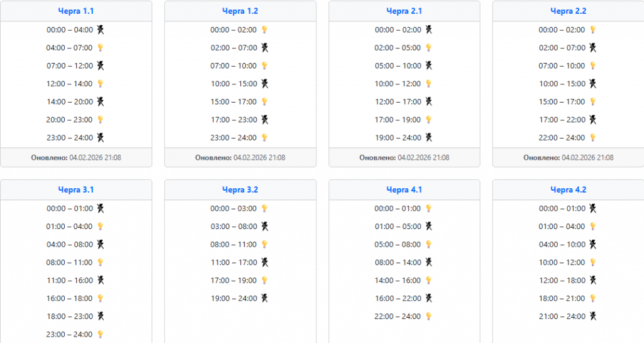
Task: Click the 19:00 – 24:00 row in Черга 2.1
Action: tap(398, 138)
